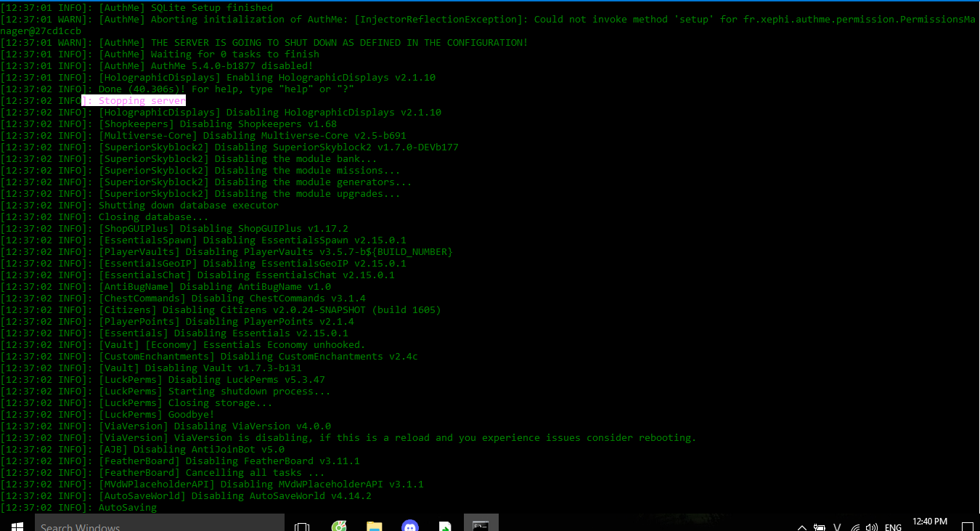The image size is (980, 531).
Task: Click 'Disabling PlayerVaults v3.5.7' line
Action: coord(226,252)
